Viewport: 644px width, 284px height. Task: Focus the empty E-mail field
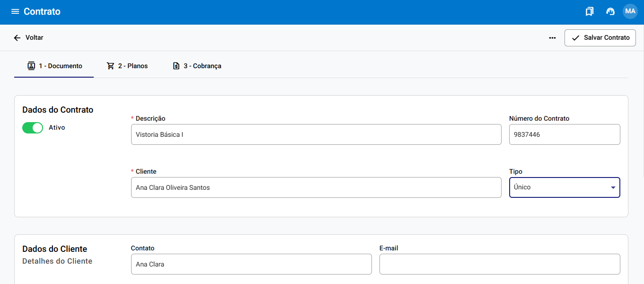tap(499, 264)
